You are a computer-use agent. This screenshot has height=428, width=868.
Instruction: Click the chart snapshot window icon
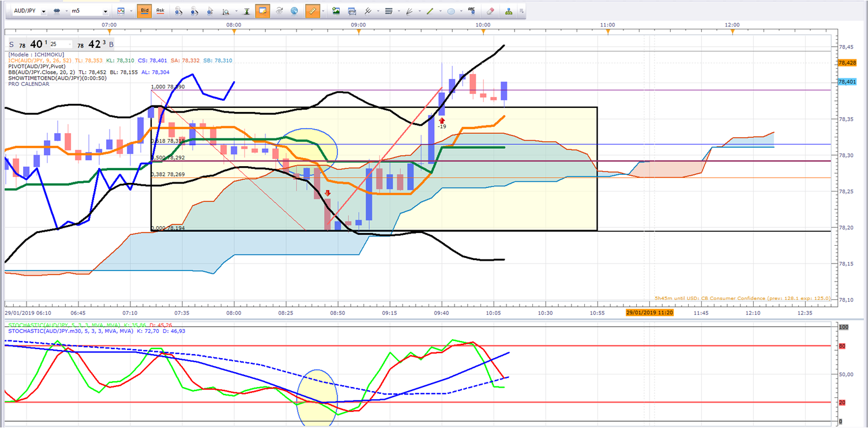(352, 11)
